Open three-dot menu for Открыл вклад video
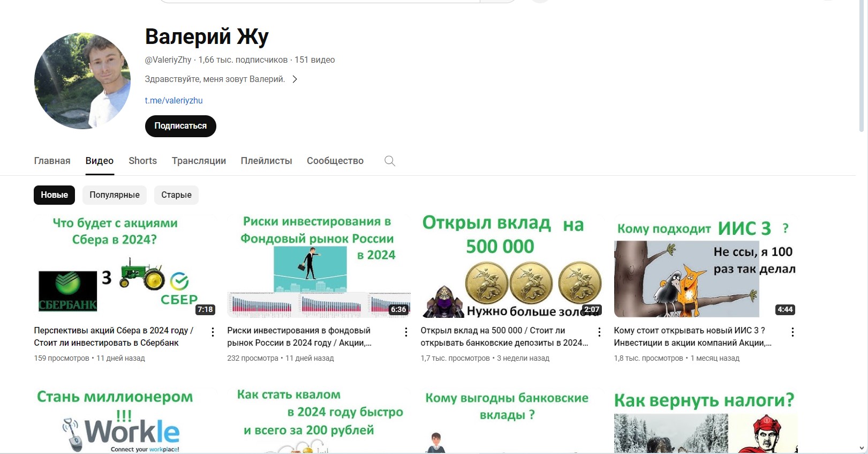Image resolution: width=868 pixels, height=454 pixels. coord(599,332)
